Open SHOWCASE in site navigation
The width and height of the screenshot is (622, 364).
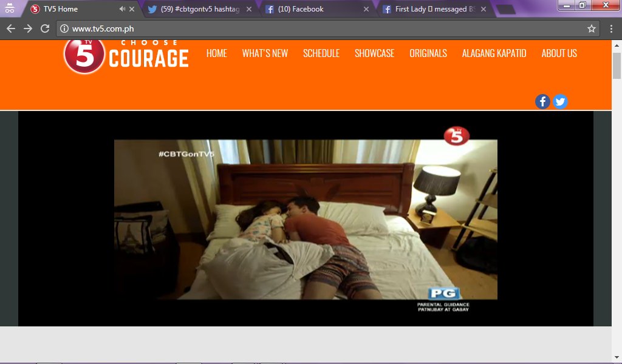[374, 53]
